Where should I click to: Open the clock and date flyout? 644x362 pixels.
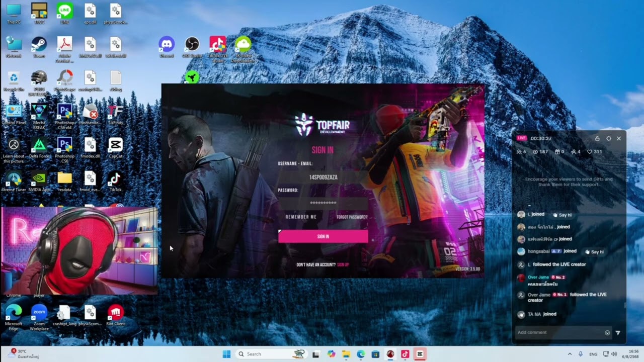click(629, 354)
